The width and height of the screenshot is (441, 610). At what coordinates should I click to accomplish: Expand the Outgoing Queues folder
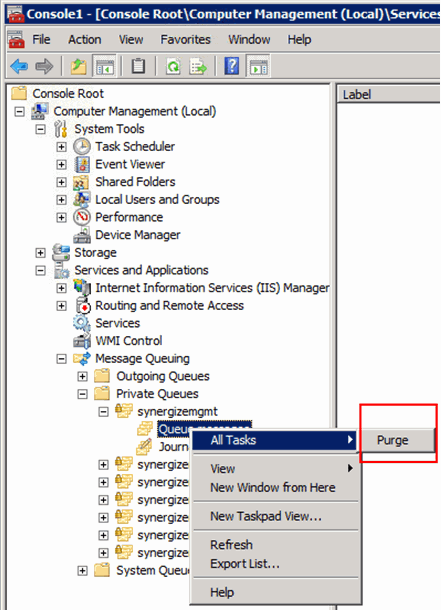tap(82, 377)
